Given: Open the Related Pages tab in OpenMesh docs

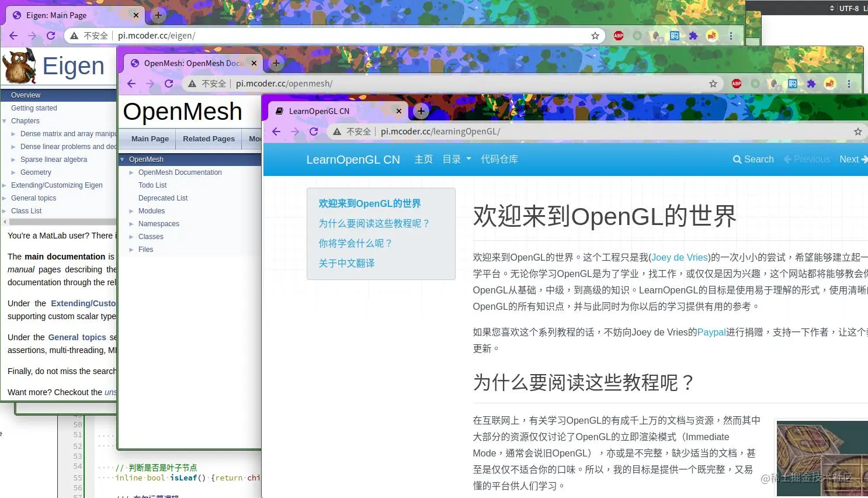Looking at the screenshot, I should click(x=209, y=139).
